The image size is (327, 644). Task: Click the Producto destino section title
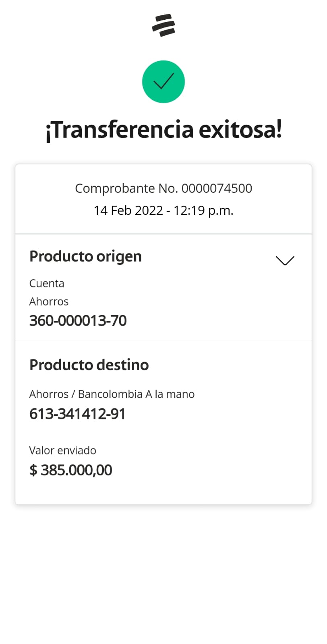(89, 365)
